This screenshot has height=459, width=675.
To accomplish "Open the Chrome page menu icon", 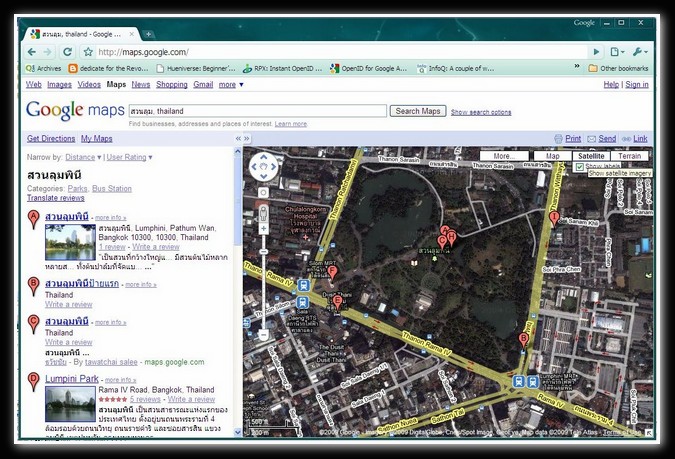I will (x=617, y=52).
